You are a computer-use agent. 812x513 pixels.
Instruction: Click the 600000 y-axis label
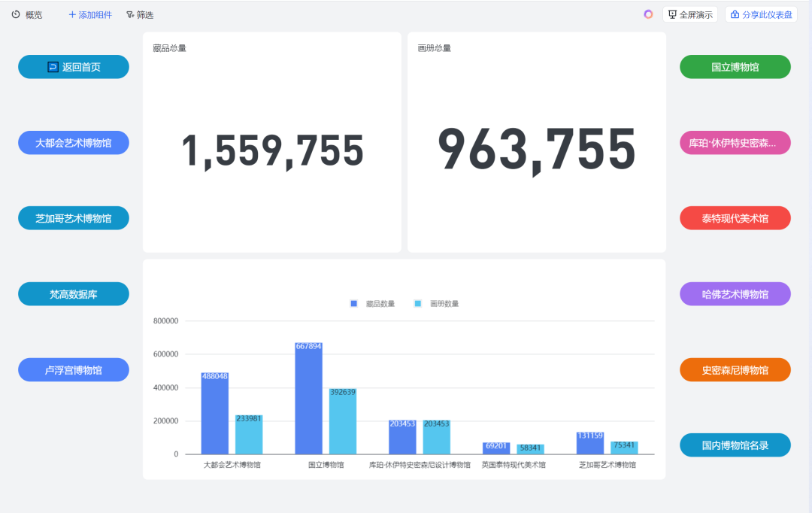click(x=165, y=354)
